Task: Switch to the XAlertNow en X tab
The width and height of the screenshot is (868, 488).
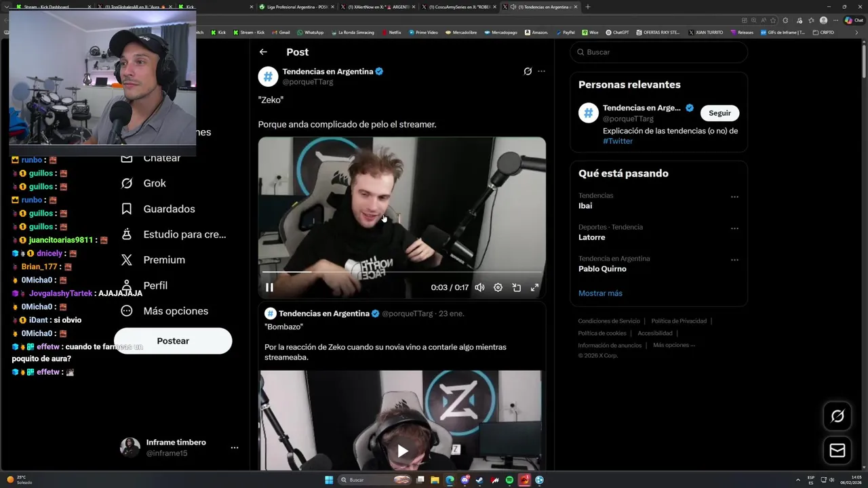Action: point(377,7)
